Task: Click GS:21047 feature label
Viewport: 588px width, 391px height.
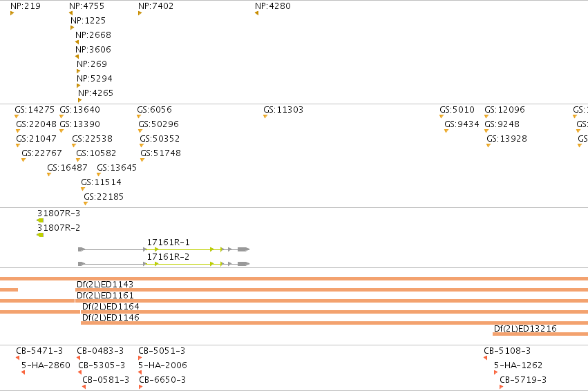Action: 36,139
